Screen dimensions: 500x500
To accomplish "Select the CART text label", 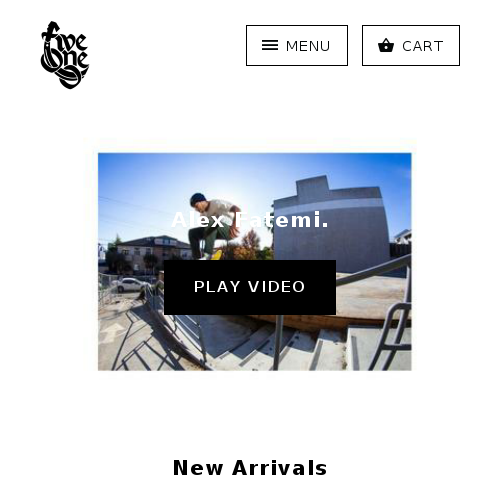I will (423, 46).
